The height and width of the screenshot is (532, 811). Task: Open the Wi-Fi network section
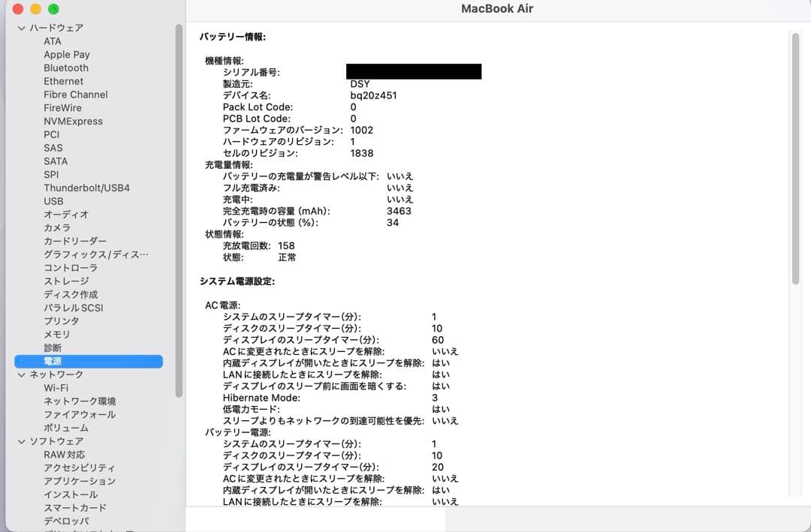(x=56, y=387)
